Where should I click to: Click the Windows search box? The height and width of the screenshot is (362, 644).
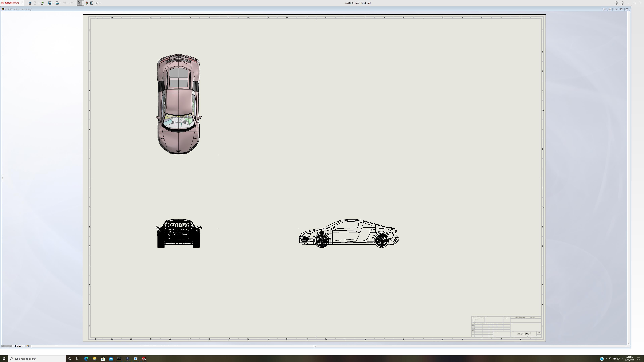point(38,358)
